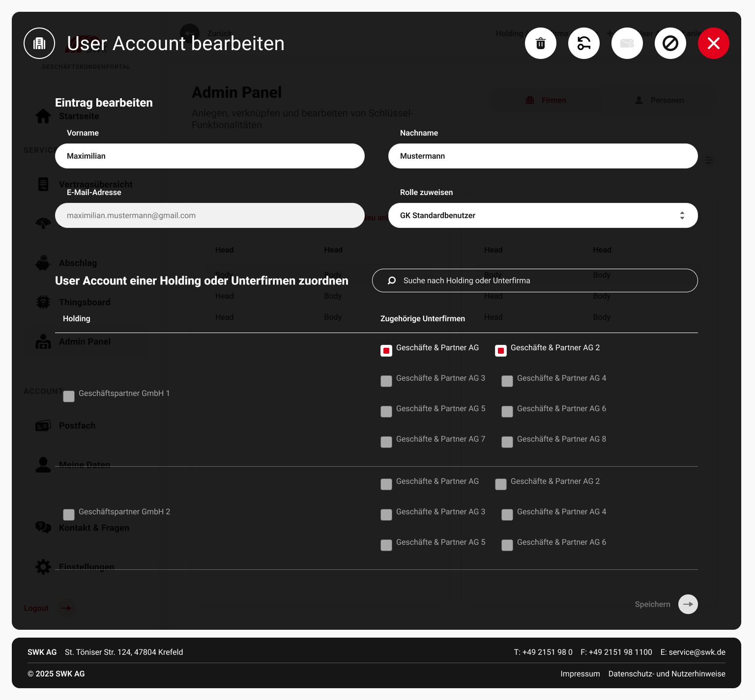Open the GK Standardbenutzer role dropdown
This screenshot has height=700, width=755.
click(543, 215)
